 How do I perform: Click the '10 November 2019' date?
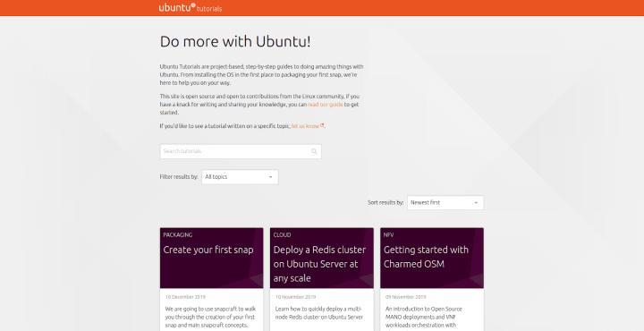click(x=295, y=297)
